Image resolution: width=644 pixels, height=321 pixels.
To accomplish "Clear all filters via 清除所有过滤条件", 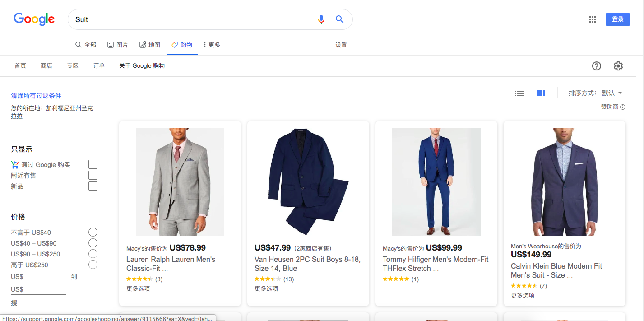I will (36, 96).
